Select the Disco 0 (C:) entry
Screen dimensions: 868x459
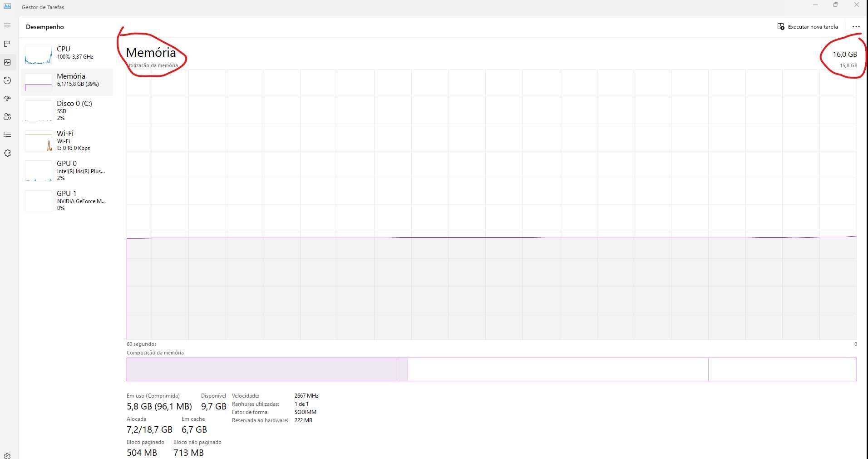[67, 110]
